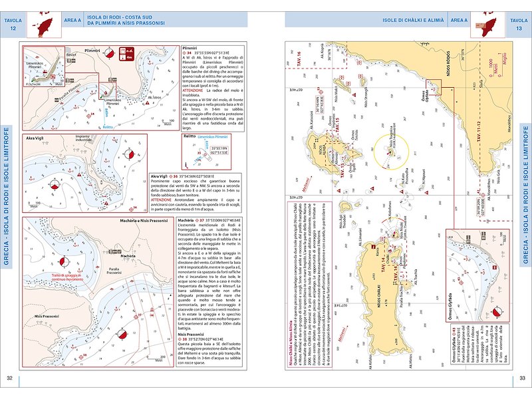Click page number 33
The height and width of the screenshot is (399, 532).
[x=523, y=378]
